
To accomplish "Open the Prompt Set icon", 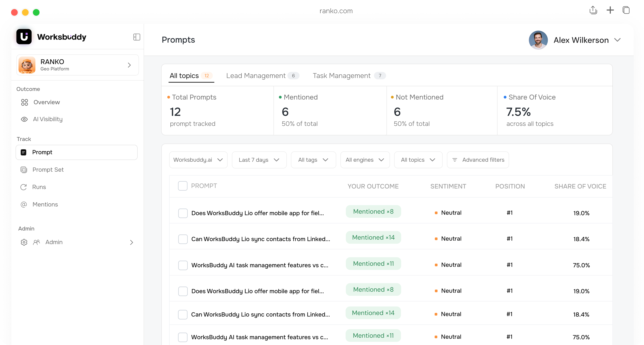I will 24,170.
